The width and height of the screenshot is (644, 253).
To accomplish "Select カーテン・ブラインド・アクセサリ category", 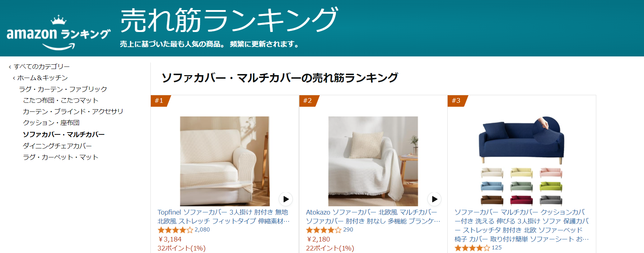I will [73, 111].
